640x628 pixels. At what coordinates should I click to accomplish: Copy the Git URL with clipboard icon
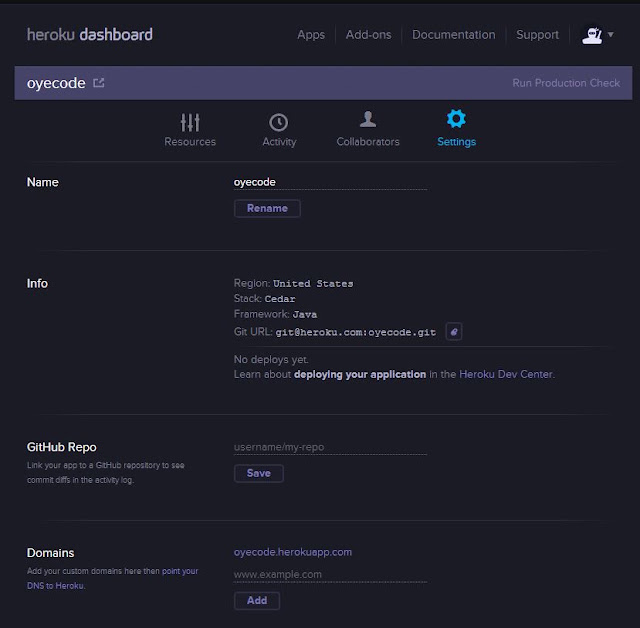453,331
